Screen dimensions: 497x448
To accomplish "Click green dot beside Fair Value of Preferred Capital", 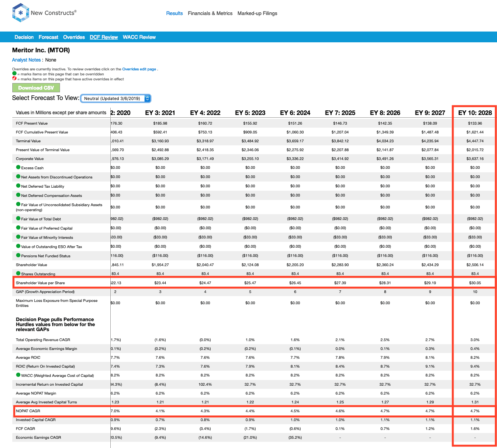I will [x=18, y=228].
